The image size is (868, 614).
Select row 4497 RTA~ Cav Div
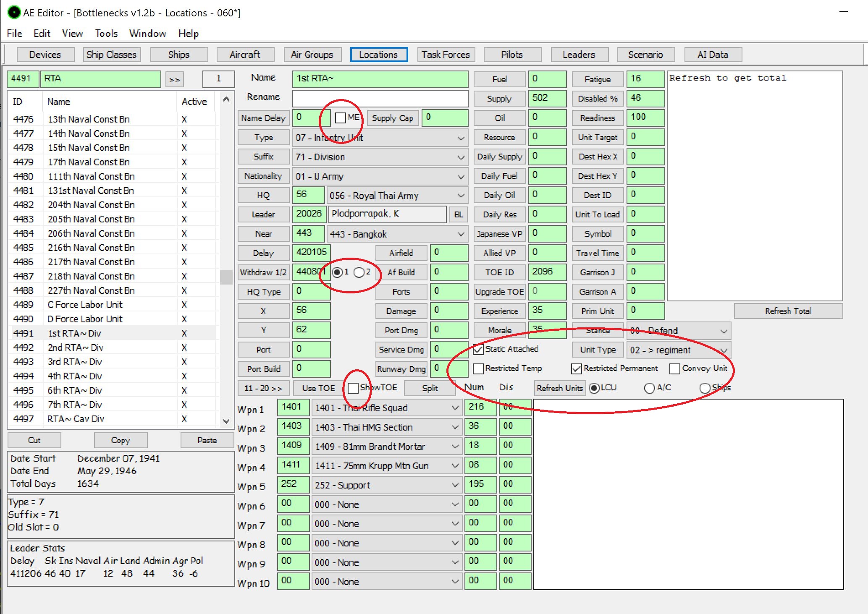[x=112, y=419]
